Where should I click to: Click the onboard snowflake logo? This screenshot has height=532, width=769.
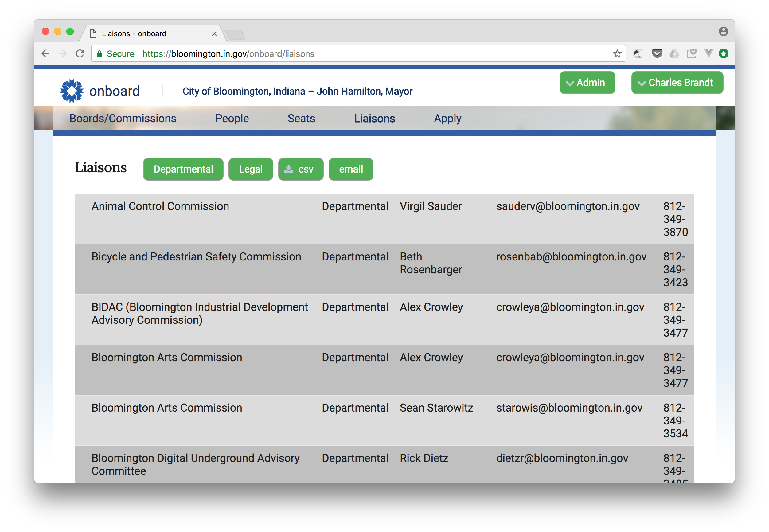(x=72, y=91)
